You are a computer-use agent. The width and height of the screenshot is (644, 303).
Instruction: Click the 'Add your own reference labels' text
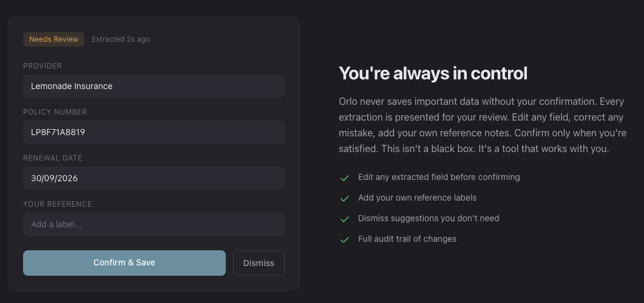pos(417,198)
